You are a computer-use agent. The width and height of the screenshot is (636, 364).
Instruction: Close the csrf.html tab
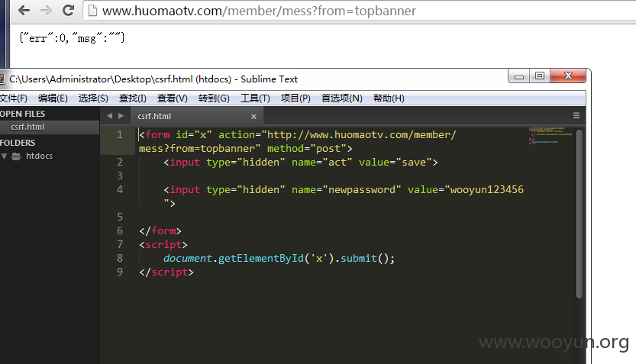(253, 116)
